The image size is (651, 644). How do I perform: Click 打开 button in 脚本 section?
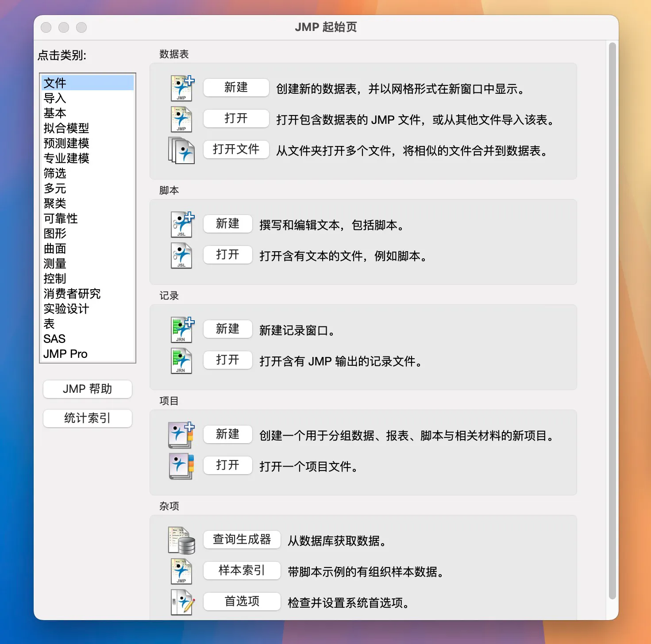point(228,255)
